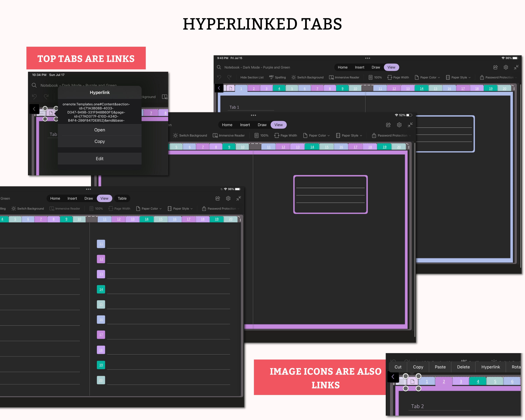Choose Hyperlink from the context menu
The width and height of the screenshot is (525, 420).
[x=490, y=367]
